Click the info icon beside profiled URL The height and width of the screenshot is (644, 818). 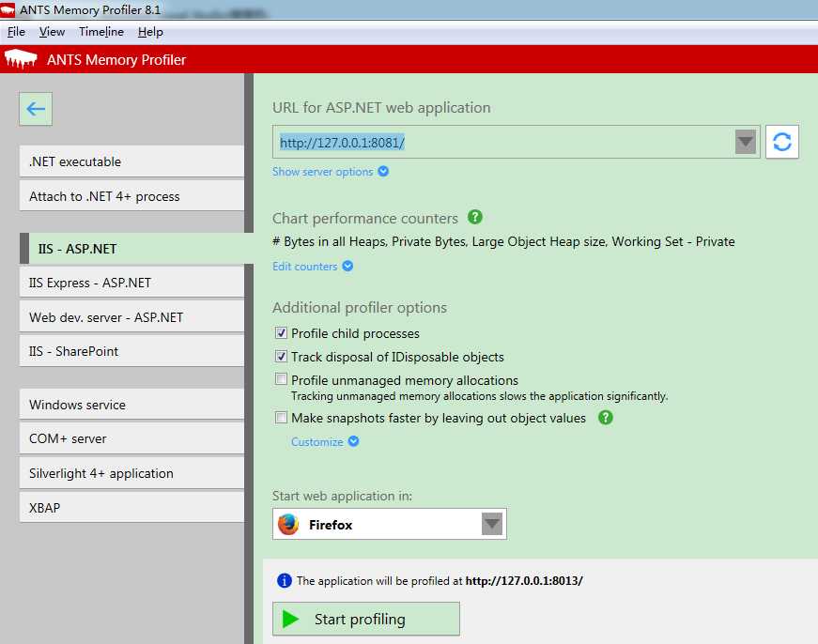285,580
